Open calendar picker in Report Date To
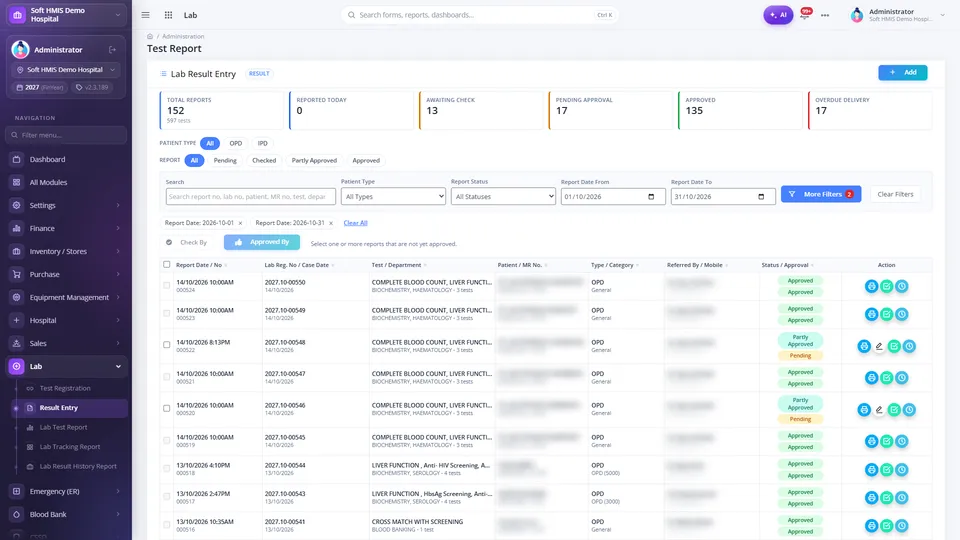The width and height of the screenshot is (960, 540). point(761,197)
